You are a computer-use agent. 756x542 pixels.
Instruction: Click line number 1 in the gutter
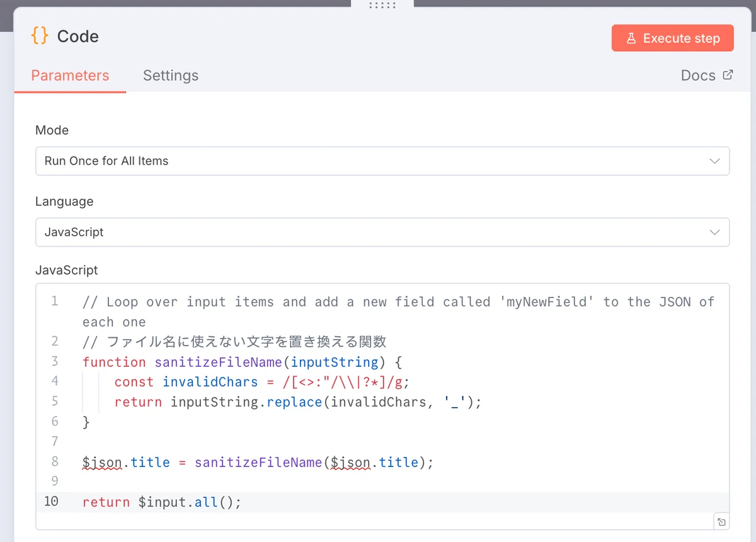click(54, 301)
